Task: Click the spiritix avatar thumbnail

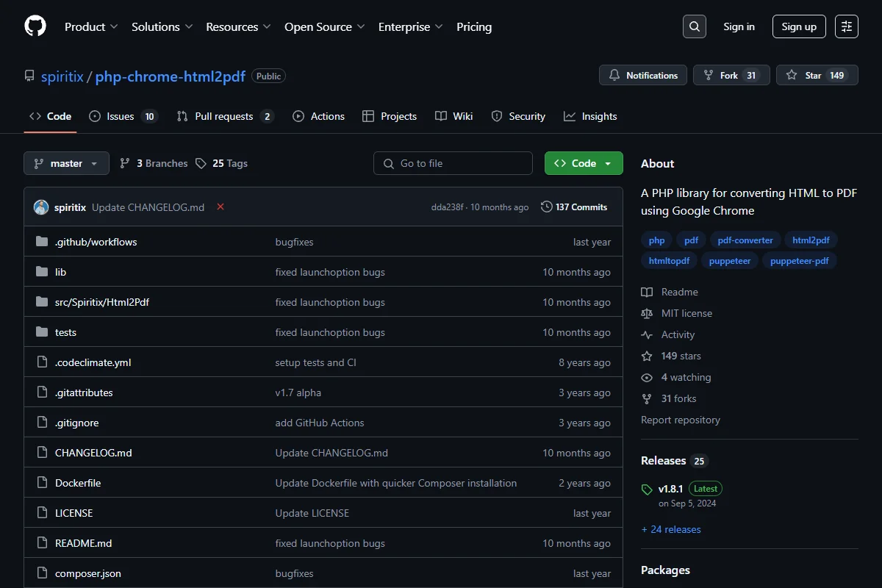Action: click(41, 207)
